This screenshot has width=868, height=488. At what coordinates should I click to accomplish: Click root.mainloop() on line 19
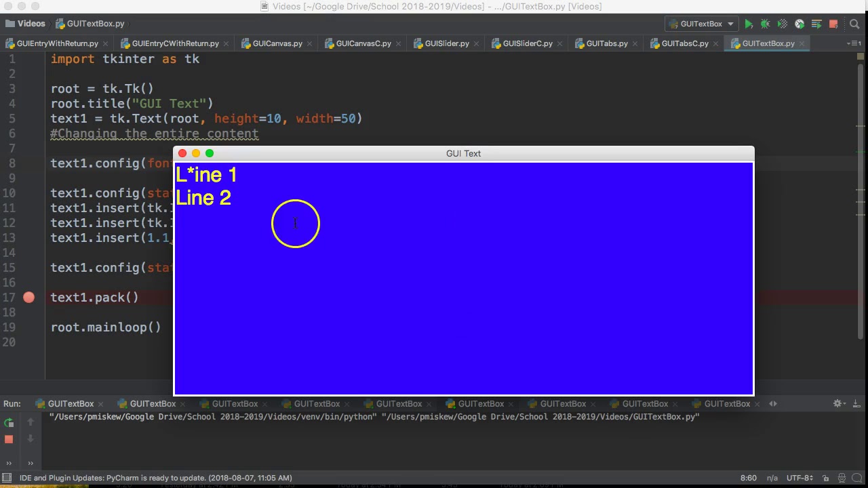coord(106,327)
